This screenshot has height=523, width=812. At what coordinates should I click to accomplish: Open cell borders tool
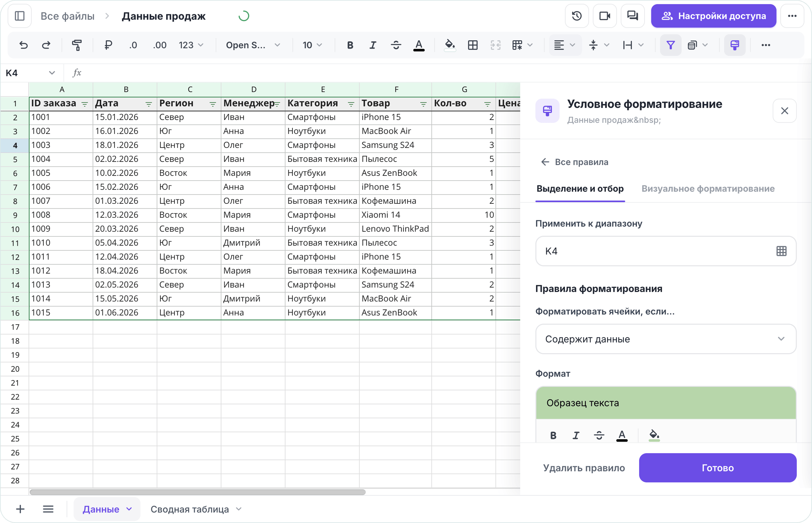[x=473, y=45]
